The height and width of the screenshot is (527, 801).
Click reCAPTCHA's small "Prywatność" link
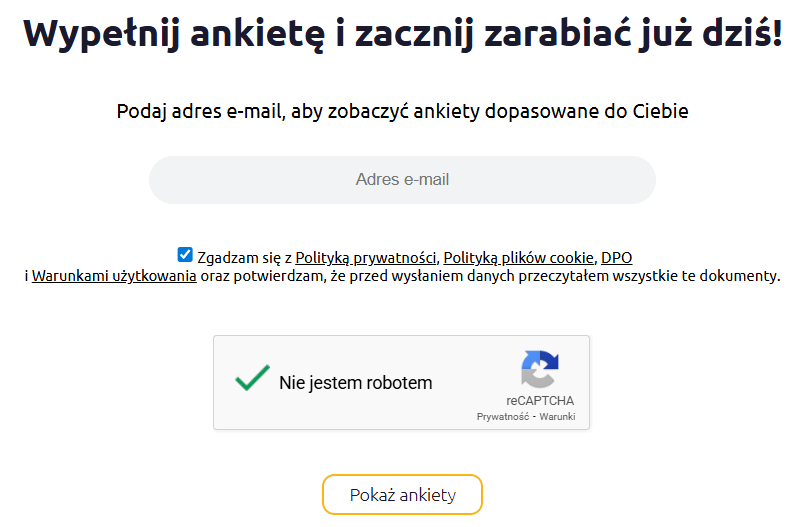(x=504, y=416)
